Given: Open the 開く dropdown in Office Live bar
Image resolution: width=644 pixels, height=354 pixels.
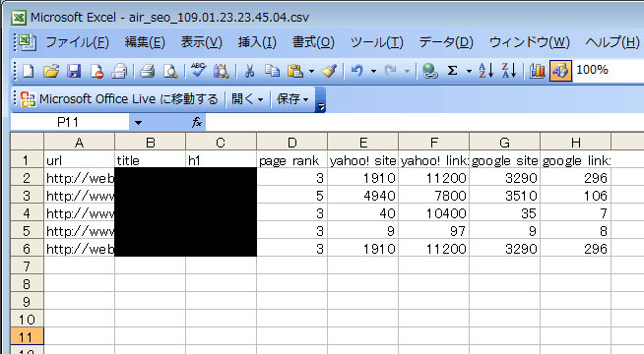Looking at the screenshot, I should [x=247, y=99].
